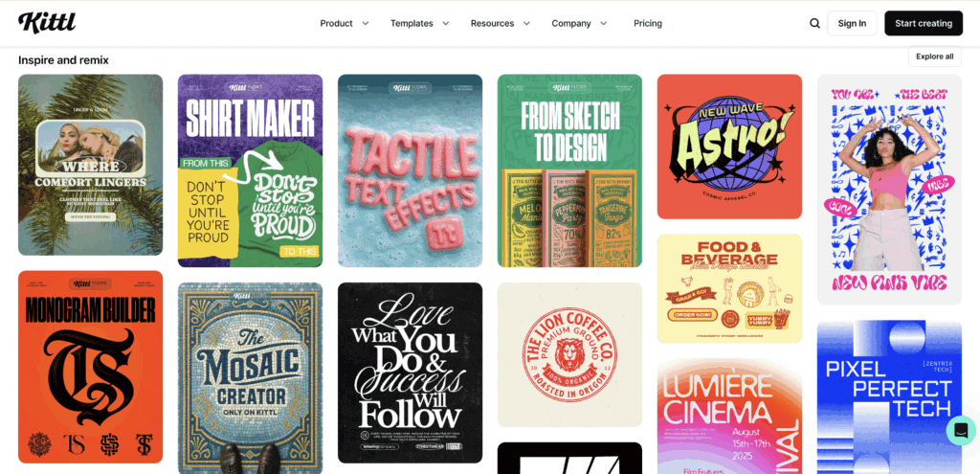The width and height of the screenshot is (980, 474).
Task: Open the Lion Coffee Co. logo template
Action: pos(569,354)
